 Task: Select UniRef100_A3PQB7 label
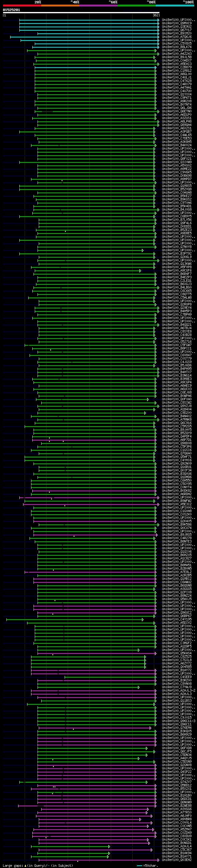point(177,132)
